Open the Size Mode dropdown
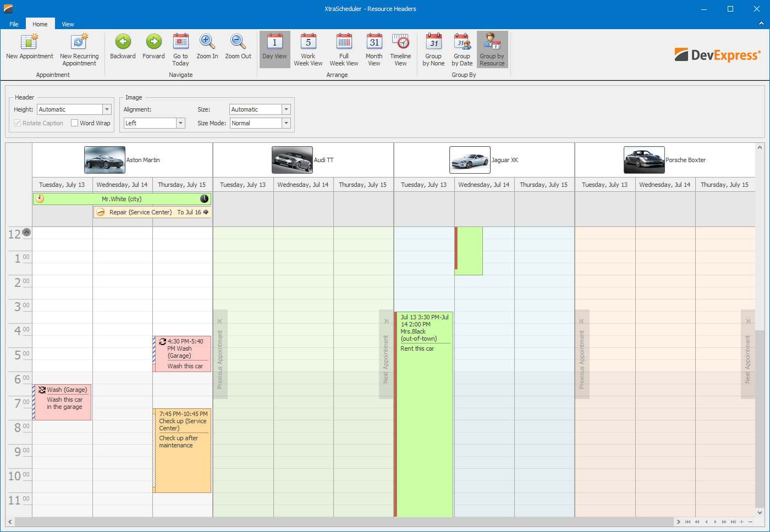Image resolution: width=770 pixels, height=532 pixels. [x=286, y=123]
